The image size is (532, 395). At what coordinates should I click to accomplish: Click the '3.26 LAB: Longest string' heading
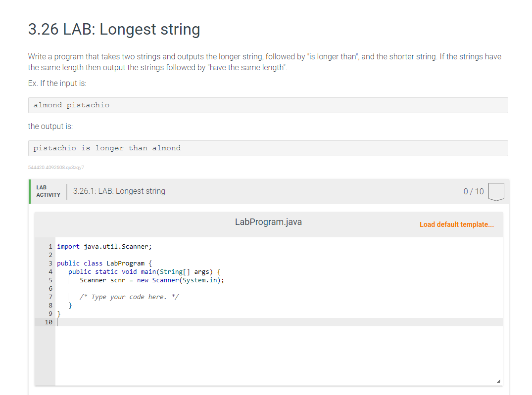(x=114, y=29)
